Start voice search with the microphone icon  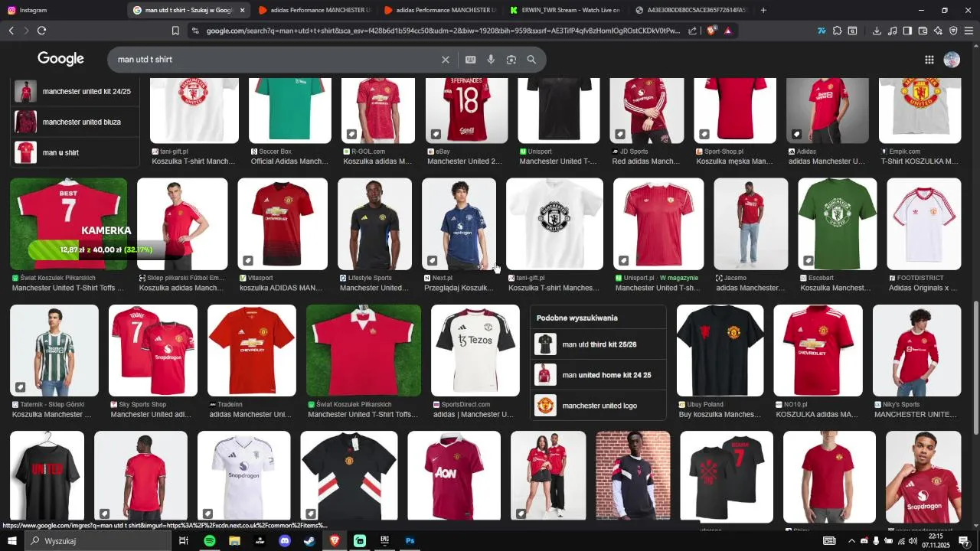491,60
